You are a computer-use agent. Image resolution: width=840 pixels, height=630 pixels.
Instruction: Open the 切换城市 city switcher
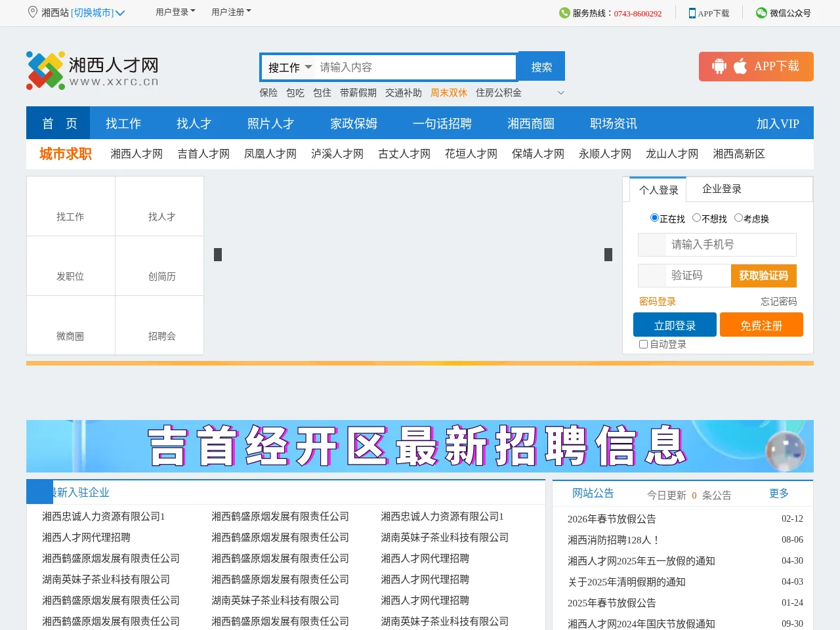point(98,12)
